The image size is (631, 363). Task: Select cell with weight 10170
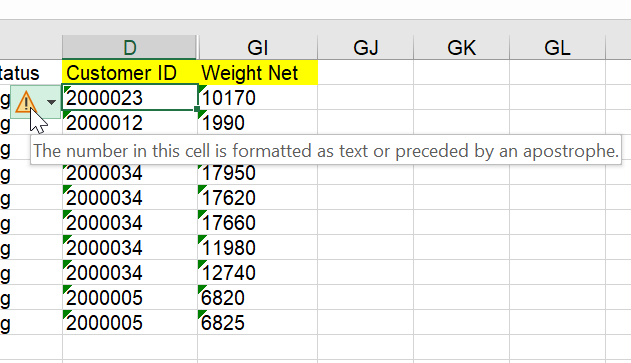pos(258,97)
